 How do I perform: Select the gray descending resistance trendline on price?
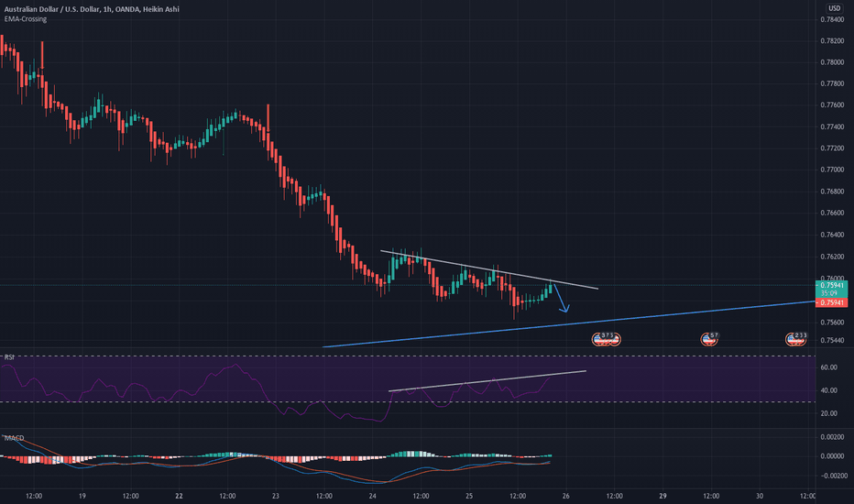point(489,269)
